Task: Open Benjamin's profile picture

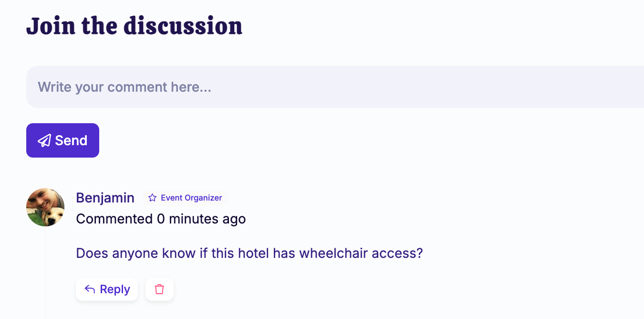Action: pos(45,207)
